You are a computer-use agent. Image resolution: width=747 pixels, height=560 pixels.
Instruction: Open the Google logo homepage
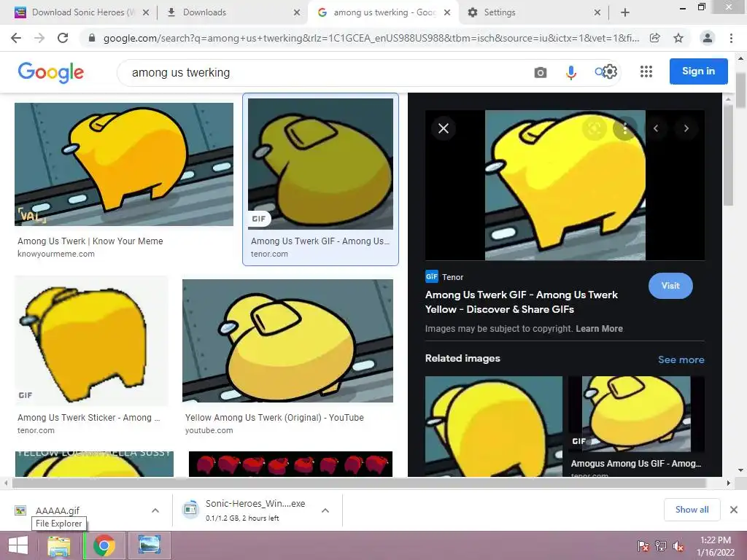pyautogui.click(x=51, y=72)
